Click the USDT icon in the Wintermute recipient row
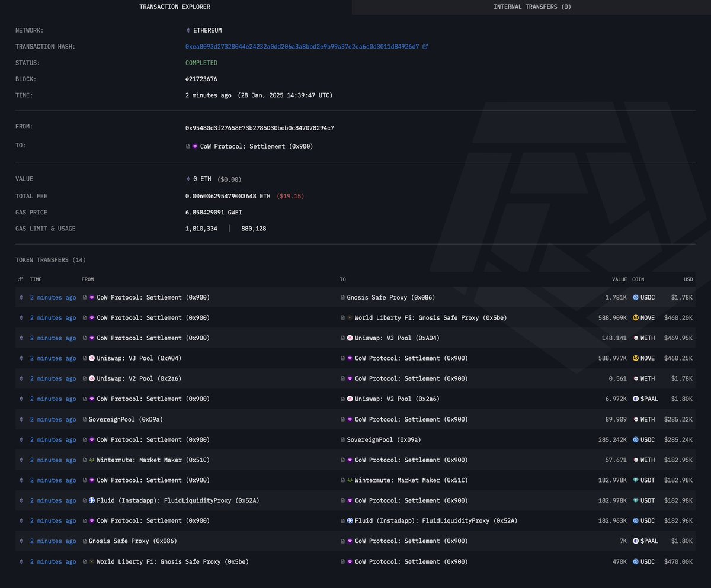 click(x=636, y=480)
